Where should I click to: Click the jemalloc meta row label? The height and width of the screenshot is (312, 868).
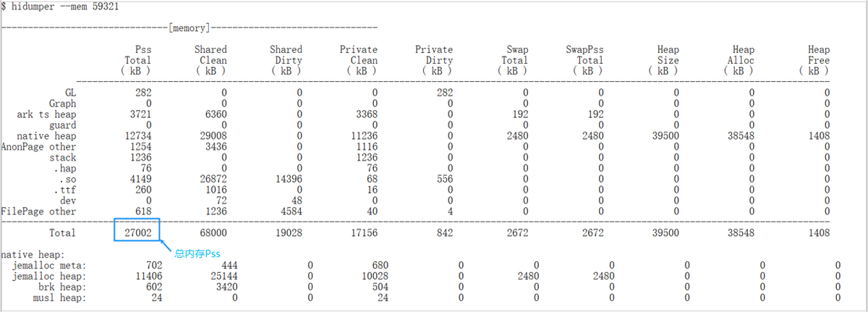click(x=49, y=266)
